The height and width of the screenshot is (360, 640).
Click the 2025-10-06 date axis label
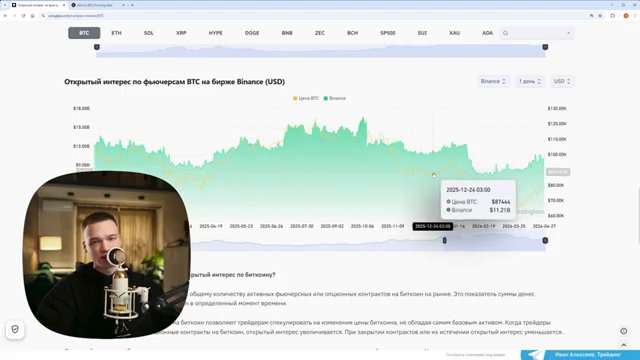pos(362,226)
